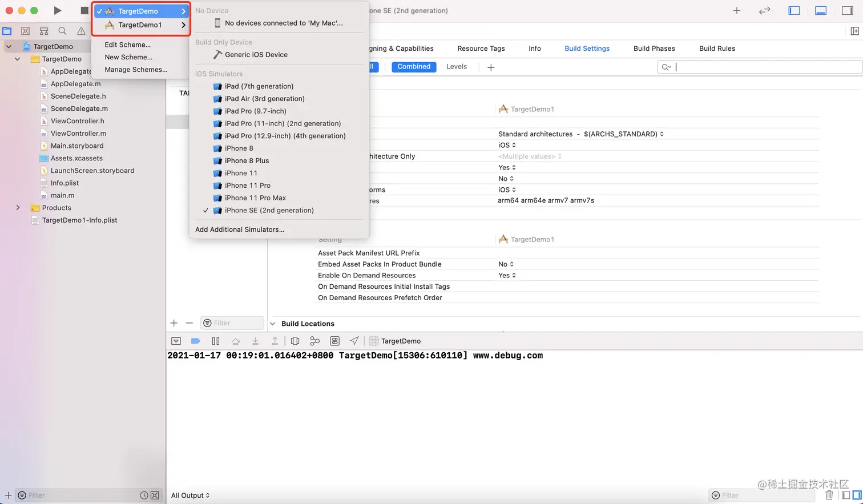
Task: Open the Standard architectures value dropdown
Action: [x=581, y=134]
